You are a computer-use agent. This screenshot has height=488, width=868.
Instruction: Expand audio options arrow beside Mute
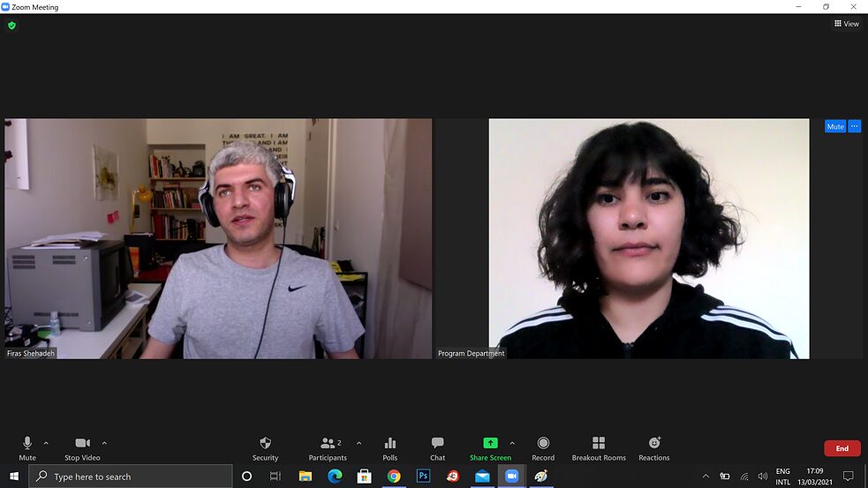coord(46,443)
